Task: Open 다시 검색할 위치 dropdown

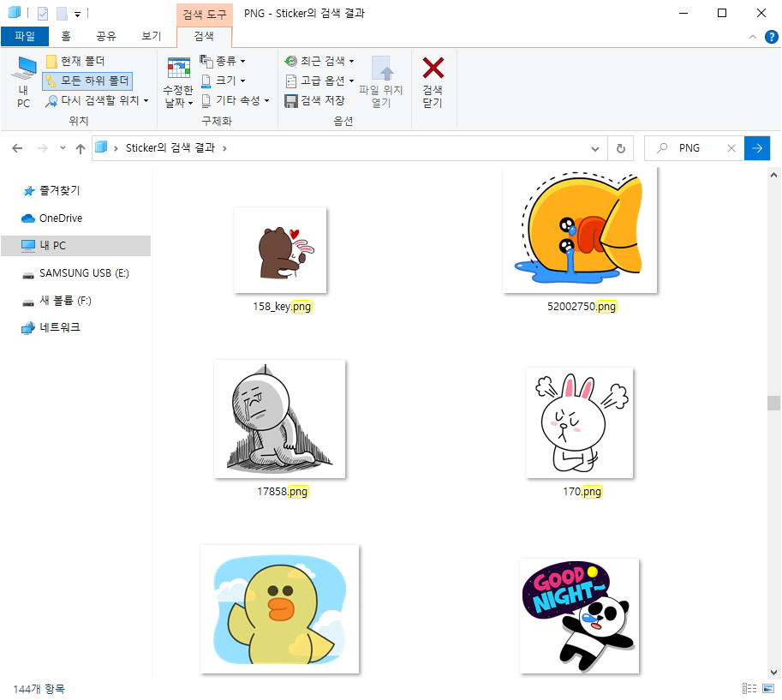Action: 98,101
